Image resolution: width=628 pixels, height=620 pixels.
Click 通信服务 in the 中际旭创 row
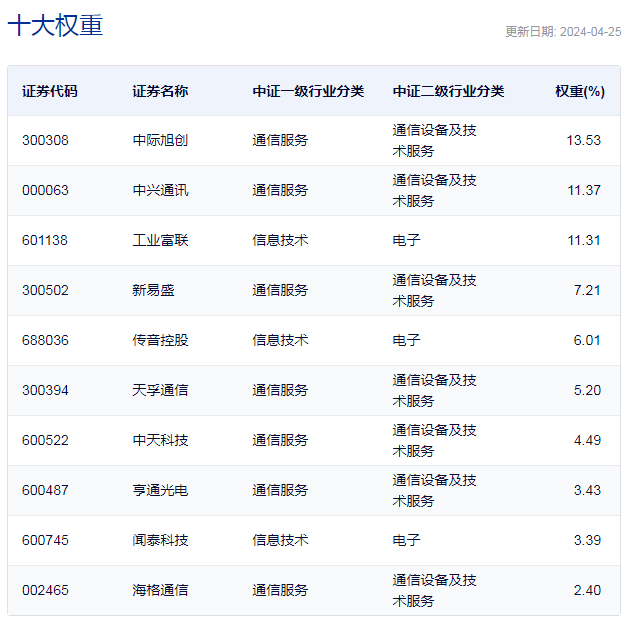(280, 140)
